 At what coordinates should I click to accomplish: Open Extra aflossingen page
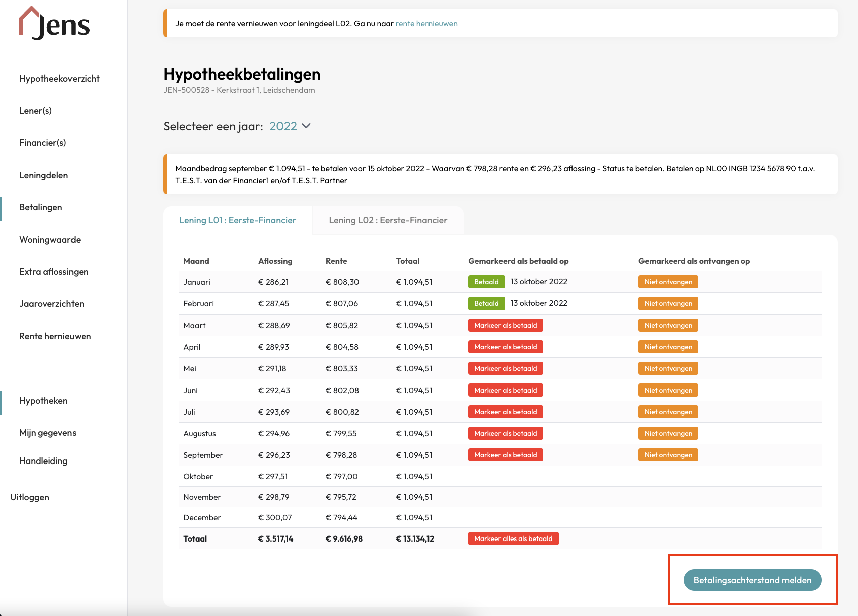54,272
